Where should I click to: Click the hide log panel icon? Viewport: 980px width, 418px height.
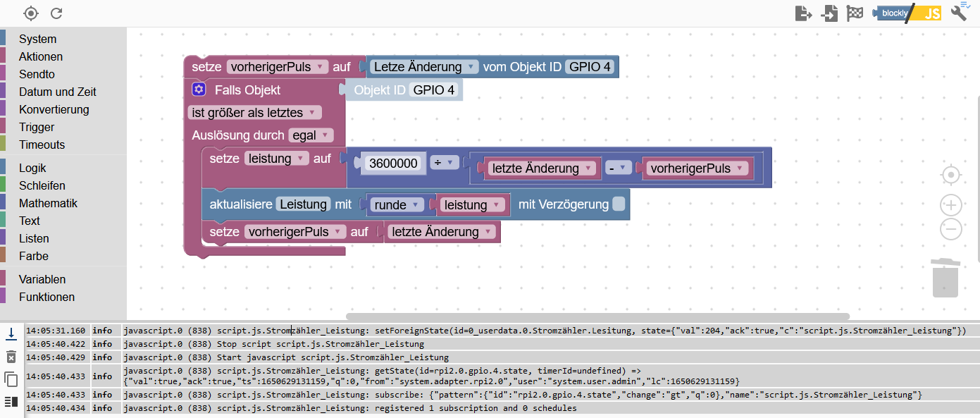click(x=11, y=402)
